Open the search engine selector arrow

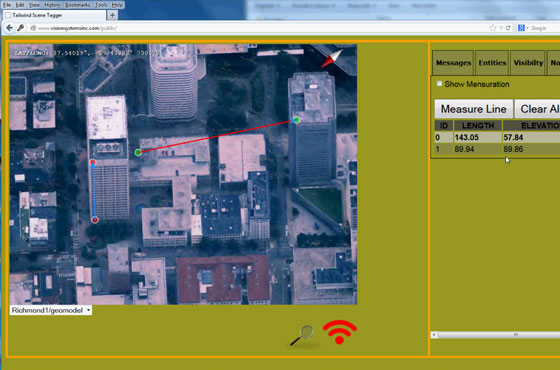pos(527,28)
